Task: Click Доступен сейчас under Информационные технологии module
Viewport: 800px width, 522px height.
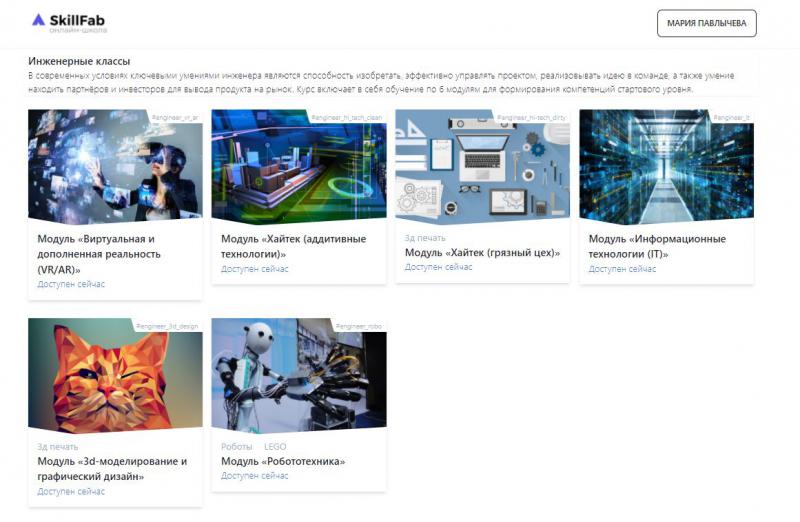Action: pos(622,269)
